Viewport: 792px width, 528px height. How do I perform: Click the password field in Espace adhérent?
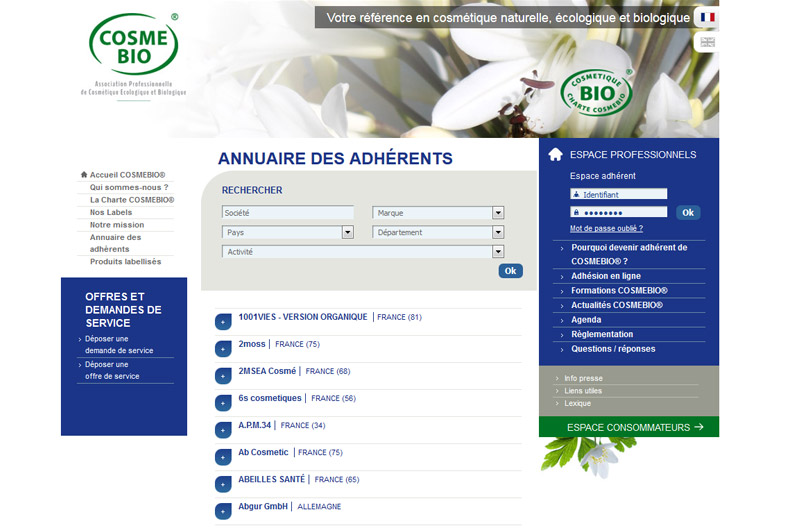pos(618,212)
